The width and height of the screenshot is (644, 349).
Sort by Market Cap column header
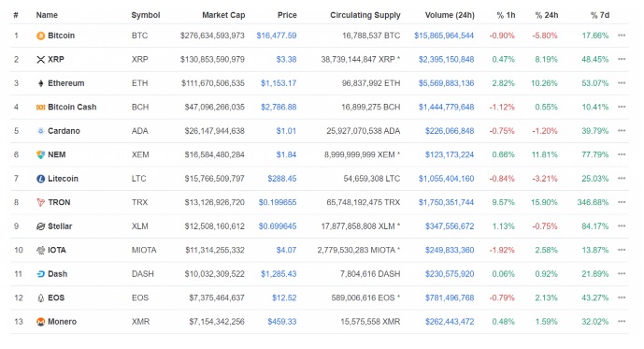coord(223,15)
